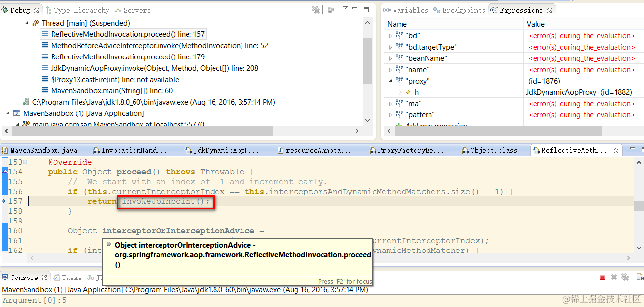Expand the h field under proxy

click(x=400, y=92)
